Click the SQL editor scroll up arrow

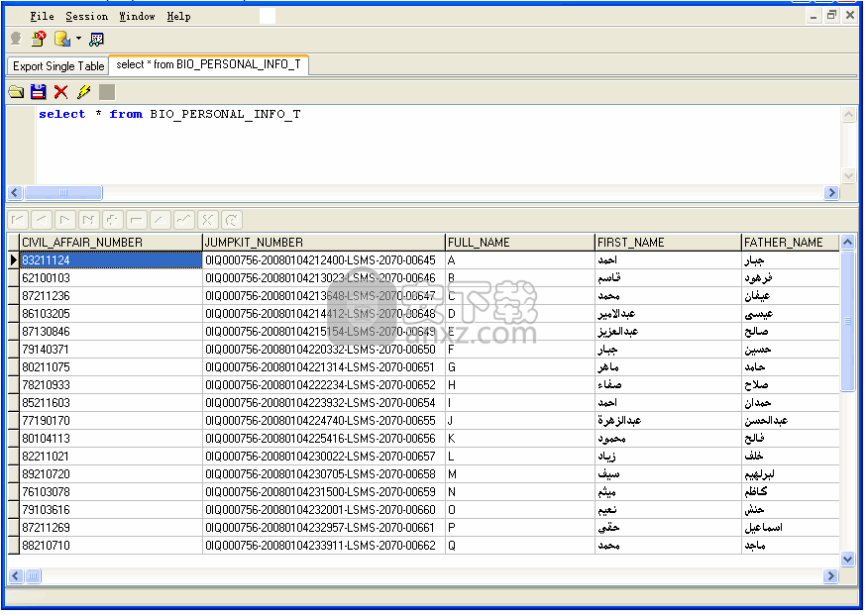click(x=848, y=115)
